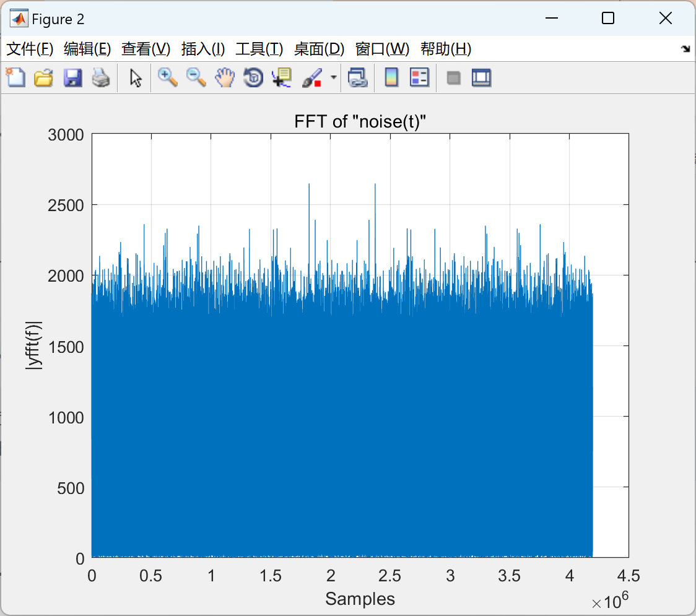Click the New Figure toolbar icon
This screenshot has width=696, height=616.
pos(16,77)
